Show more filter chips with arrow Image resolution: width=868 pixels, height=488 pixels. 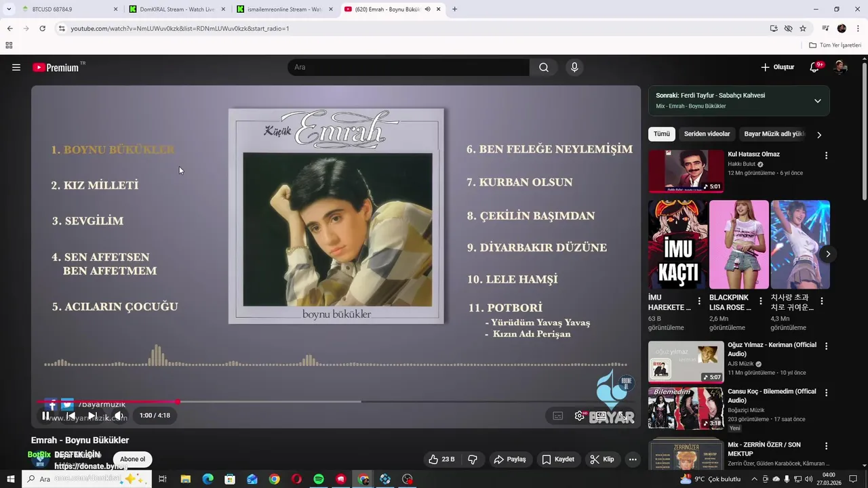pyautogui.click(x=819, y=135)
